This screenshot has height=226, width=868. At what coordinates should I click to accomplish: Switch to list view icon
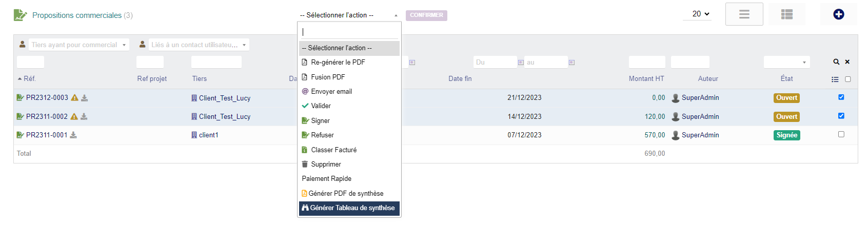[x=744, y=14]
